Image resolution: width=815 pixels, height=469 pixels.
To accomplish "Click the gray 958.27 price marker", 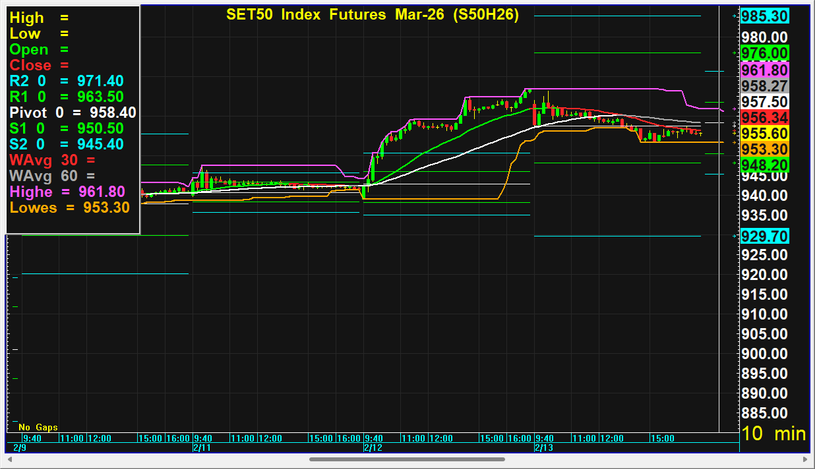I will pyautogui.click(x=765, y=87).
